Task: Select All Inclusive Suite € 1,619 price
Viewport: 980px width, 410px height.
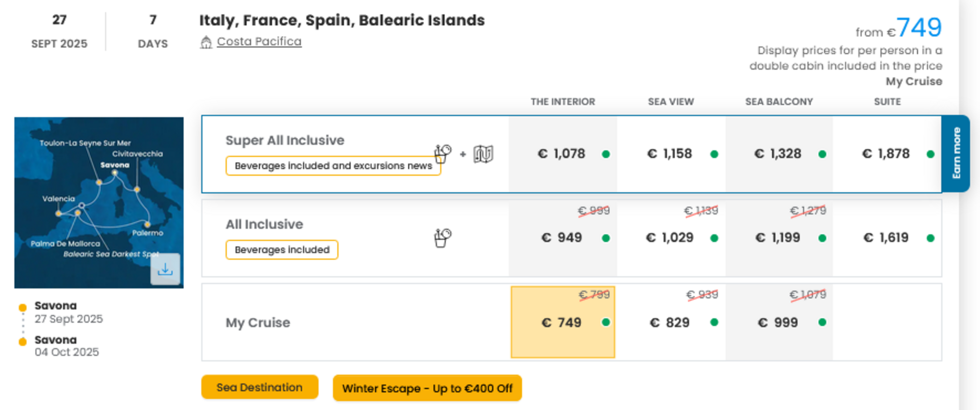Action: (x=887, y=238)
